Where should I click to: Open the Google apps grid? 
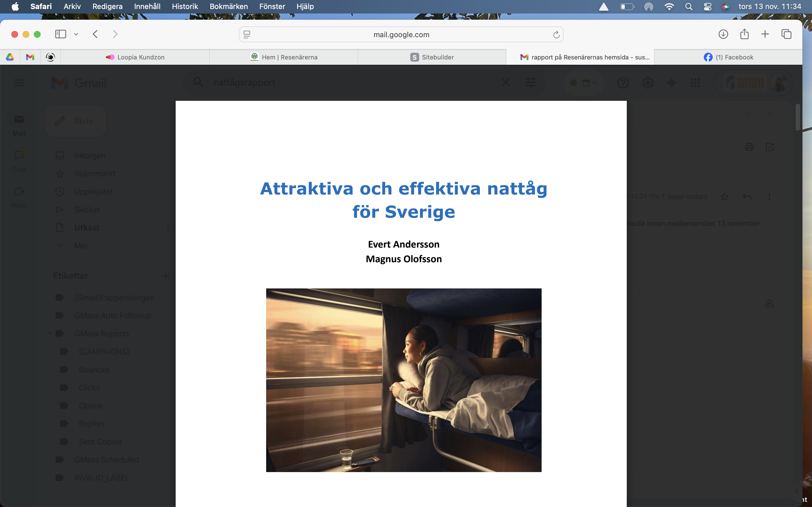696,83
